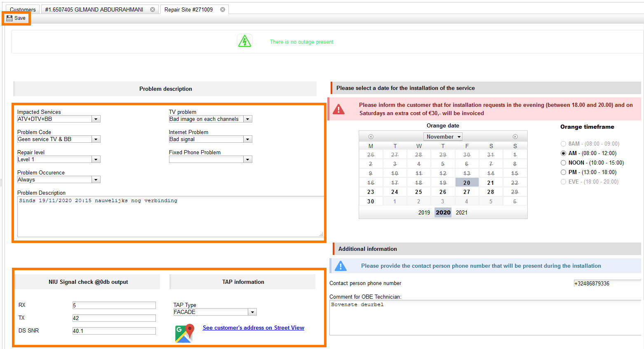Select the PM 13:00-18:00 timeframe
The image size is (644, 349).
click(563, 172)
